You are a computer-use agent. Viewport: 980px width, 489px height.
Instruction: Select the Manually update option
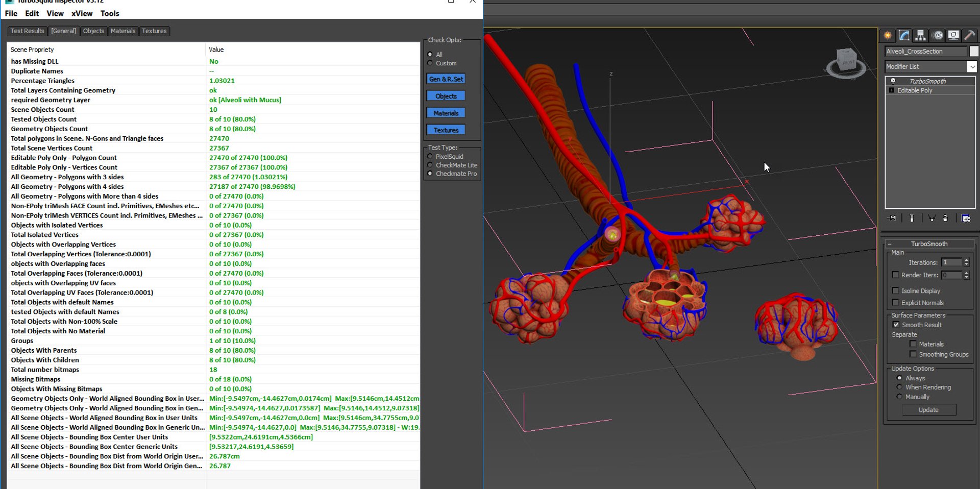coord(899,397)
